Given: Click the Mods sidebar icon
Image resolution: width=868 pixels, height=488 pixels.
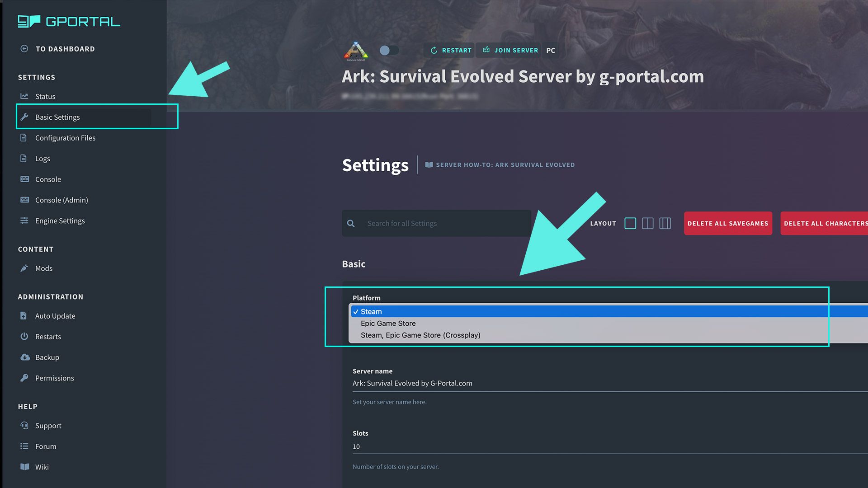Looking at the screenshot, I should click(24, 268).
